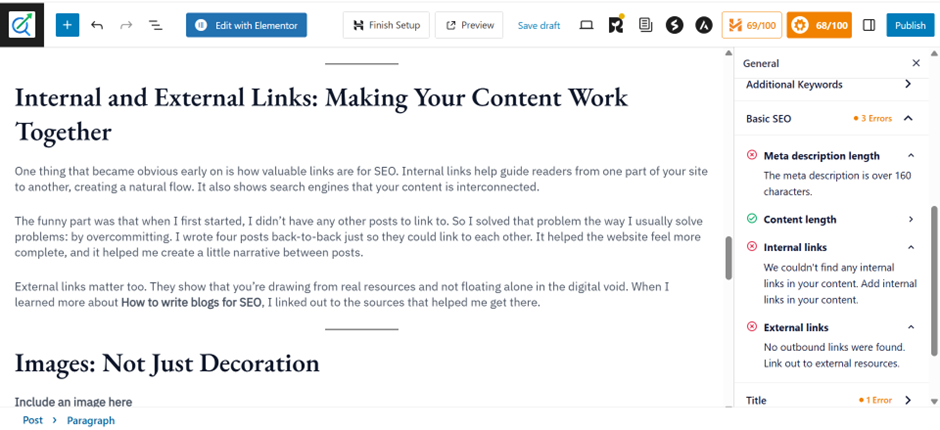940x430 pixels.
Task: Click the site logo icon
Action: click(22, 25)
